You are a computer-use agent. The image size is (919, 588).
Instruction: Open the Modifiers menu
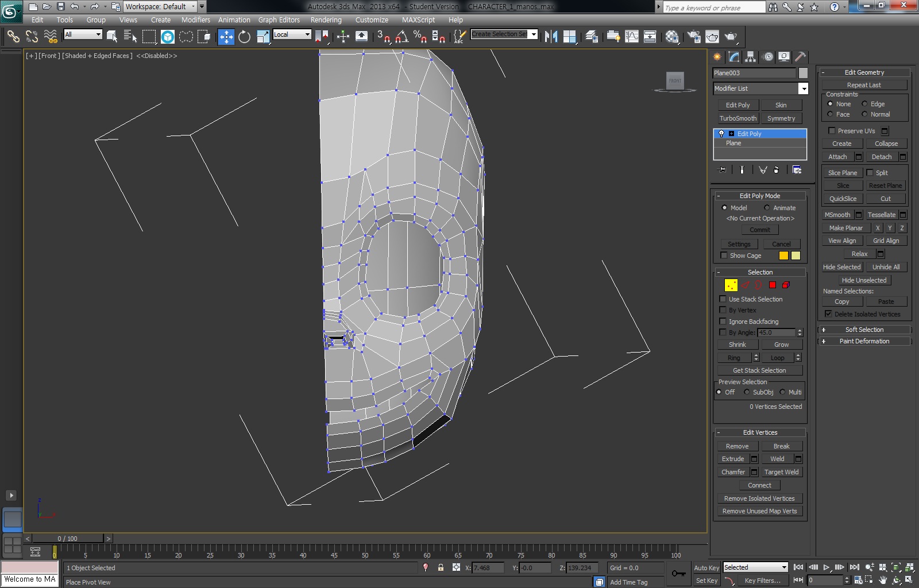point(195,20)
